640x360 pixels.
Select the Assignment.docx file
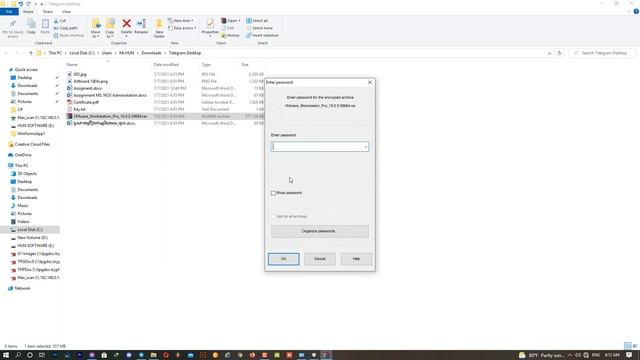coord(88,88)
